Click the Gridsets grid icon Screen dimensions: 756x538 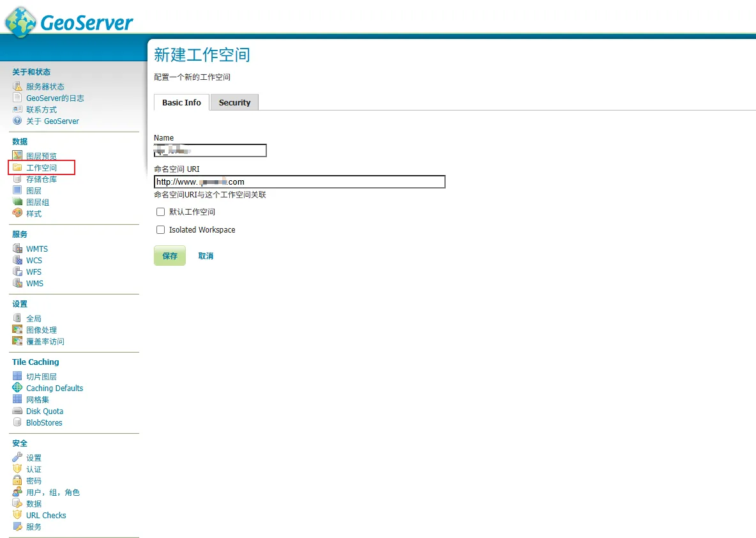click(x=17, y=399)
